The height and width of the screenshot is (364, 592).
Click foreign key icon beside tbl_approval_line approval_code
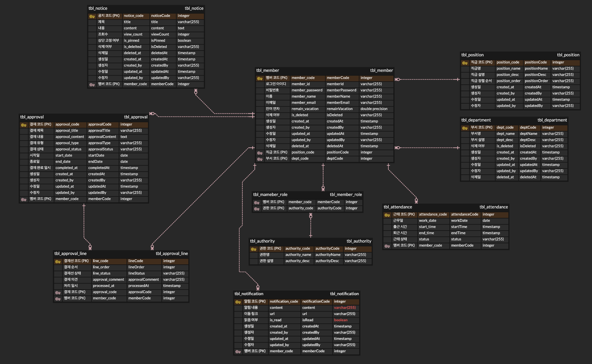click(x=58, y=293)
